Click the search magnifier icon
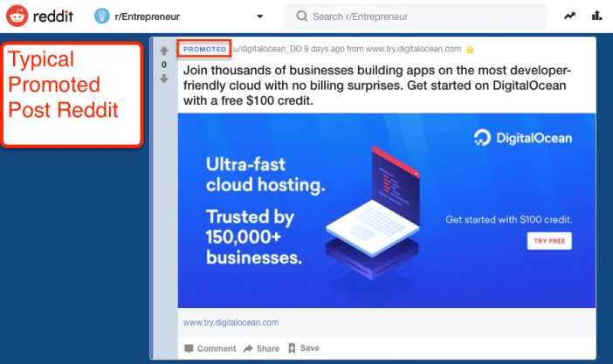 [x=302, y=16]
